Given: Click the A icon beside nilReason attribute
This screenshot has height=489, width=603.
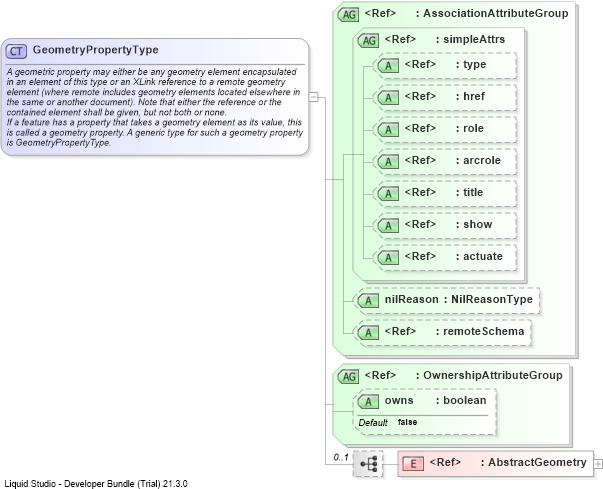Looking at the screenshot, I should (368, 301).
